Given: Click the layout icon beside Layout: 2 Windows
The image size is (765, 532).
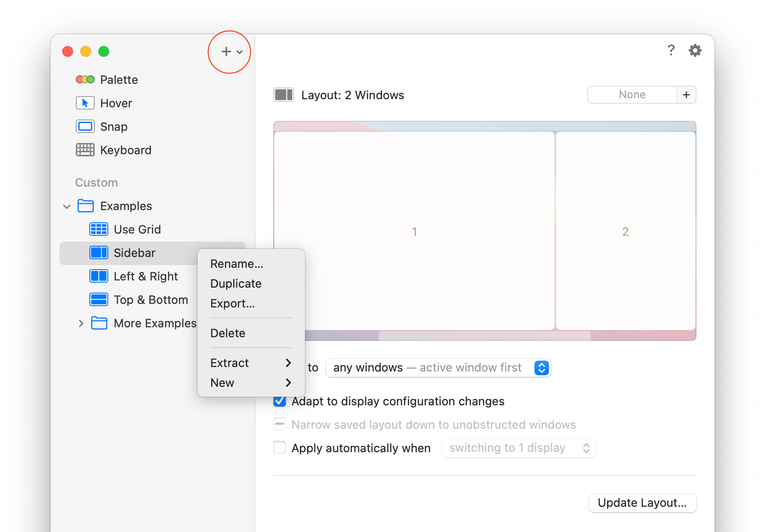Looking at the screenshot, I should [x=284, y=95].
